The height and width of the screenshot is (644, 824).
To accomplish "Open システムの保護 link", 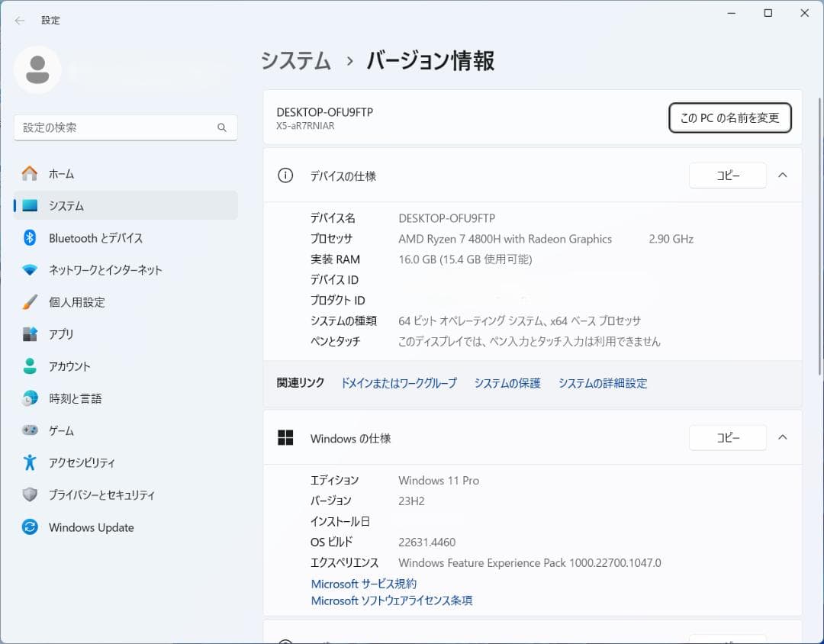I will (x=507, y=383).
